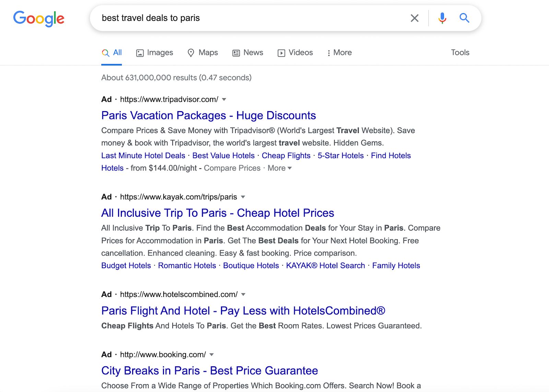Open the Images results tab

(x=155, y=52)
